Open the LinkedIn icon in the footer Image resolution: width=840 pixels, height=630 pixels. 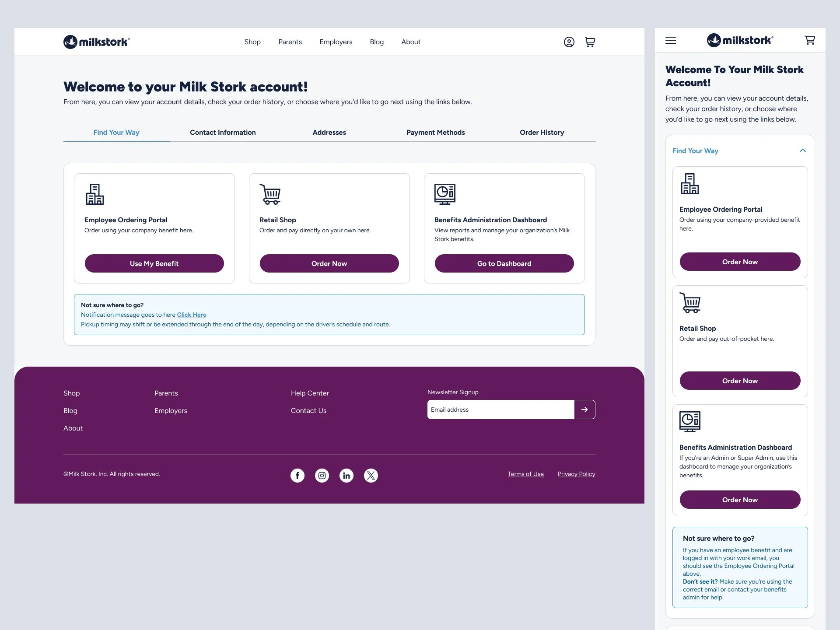(x=346, y=476)
